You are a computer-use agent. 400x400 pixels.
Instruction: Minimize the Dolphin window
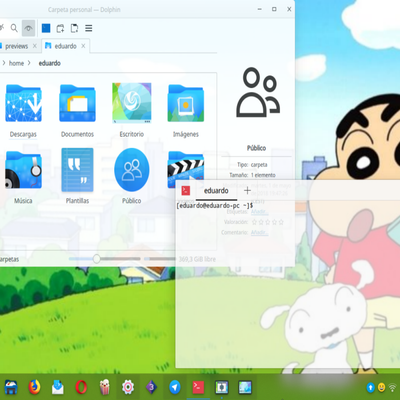259,9
